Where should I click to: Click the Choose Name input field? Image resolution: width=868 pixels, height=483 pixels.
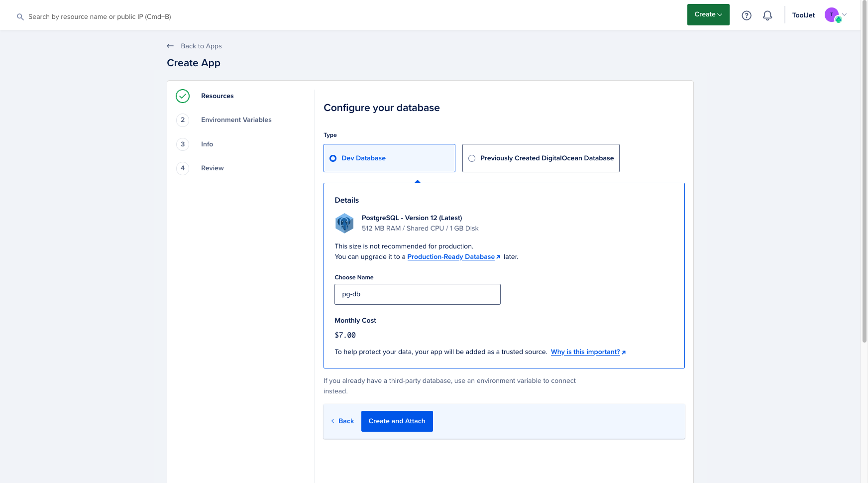pyautogui.click(x=417, y=294)
